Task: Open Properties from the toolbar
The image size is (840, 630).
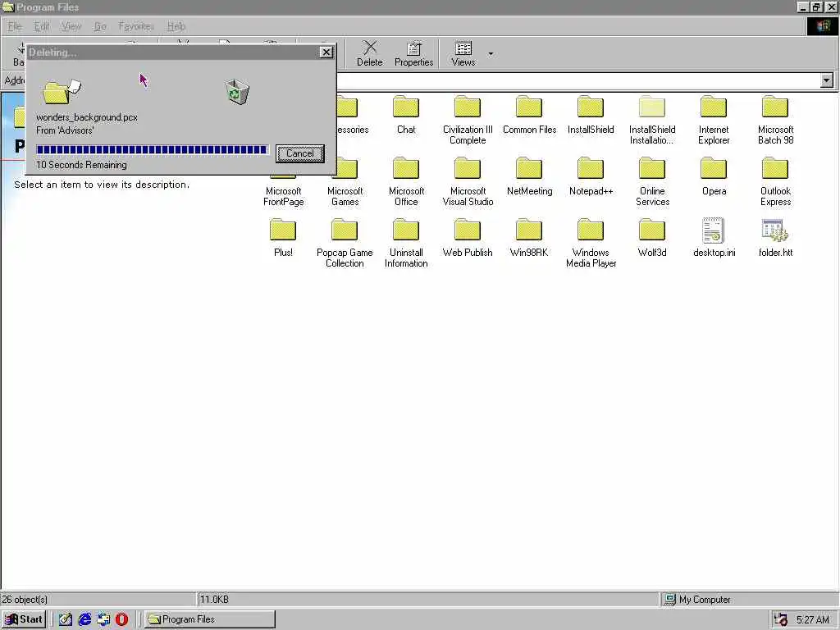Action: [413, 53]
